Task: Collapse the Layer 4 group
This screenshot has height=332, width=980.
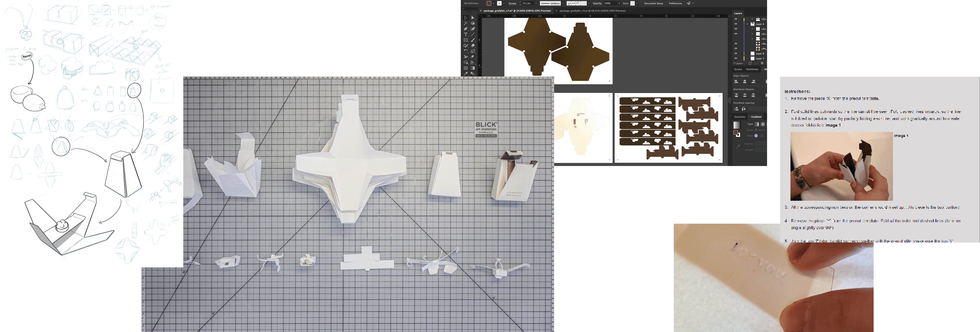Action: tap(747, 24)
